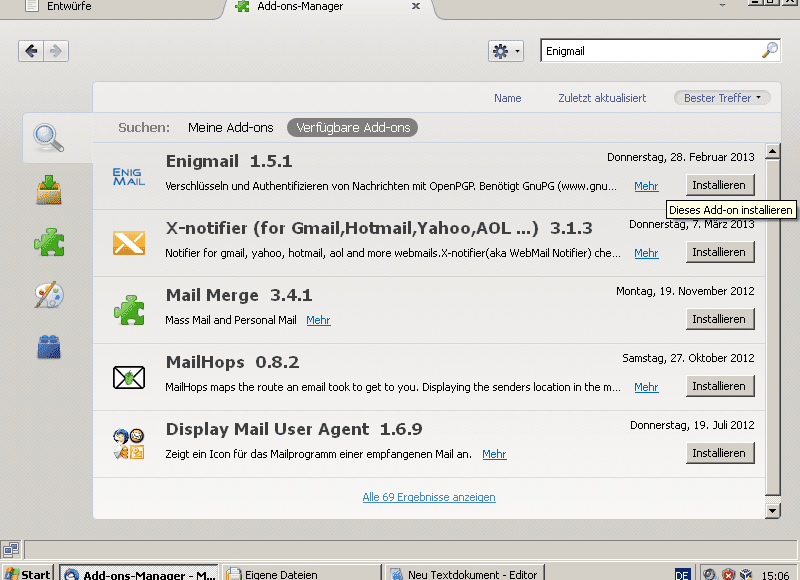Toggle search to Meine Add-ons
Screen dimensions: 800x580
pos(230,128)
